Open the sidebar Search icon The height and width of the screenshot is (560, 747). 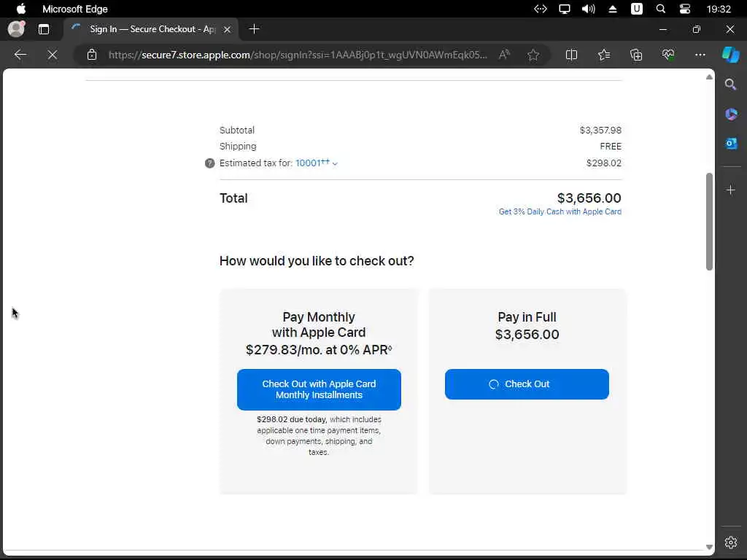point(730,85)
